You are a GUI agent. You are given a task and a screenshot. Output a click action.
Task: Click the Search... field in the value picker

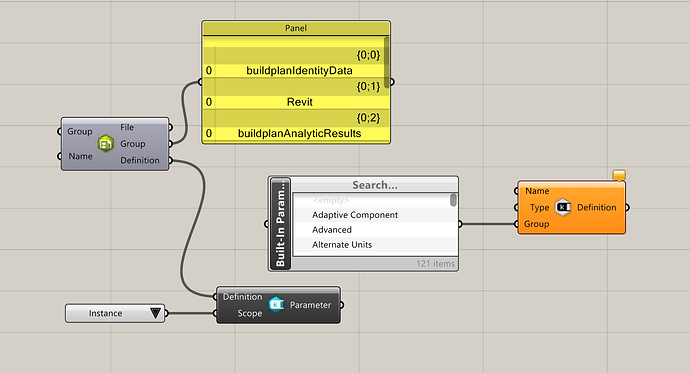pyautogui.click(x=375, y=185)
